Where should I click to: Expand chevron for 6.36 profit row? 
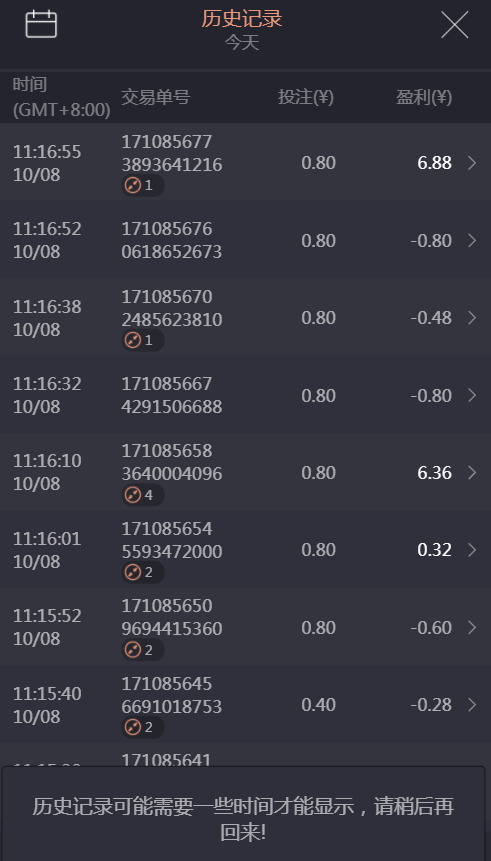472,473
